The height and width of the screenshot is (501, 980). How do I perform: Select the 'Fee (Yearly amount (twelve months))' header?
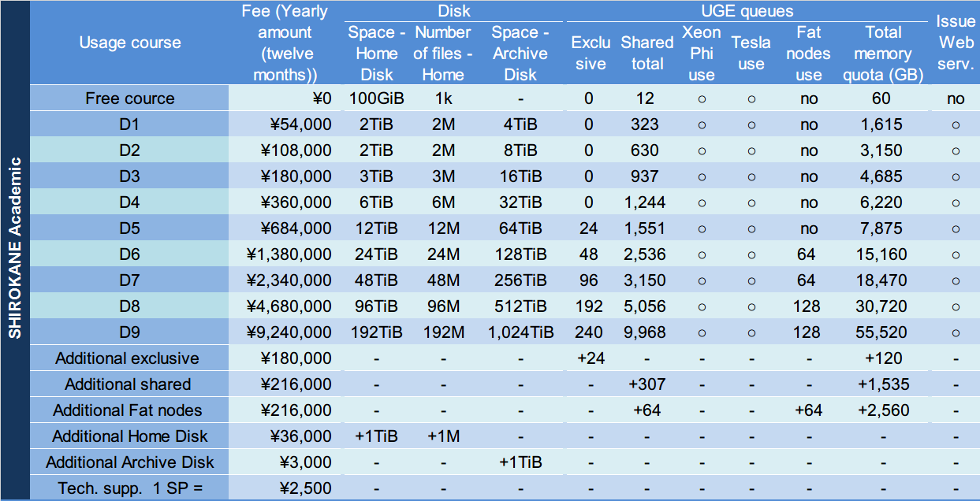click(285, 43)
